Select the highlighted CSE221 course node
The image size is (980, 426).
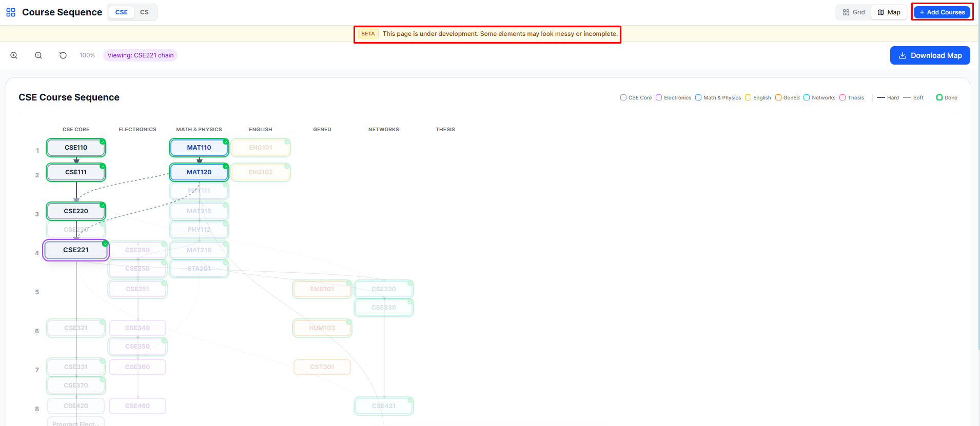tap(76, 250)
